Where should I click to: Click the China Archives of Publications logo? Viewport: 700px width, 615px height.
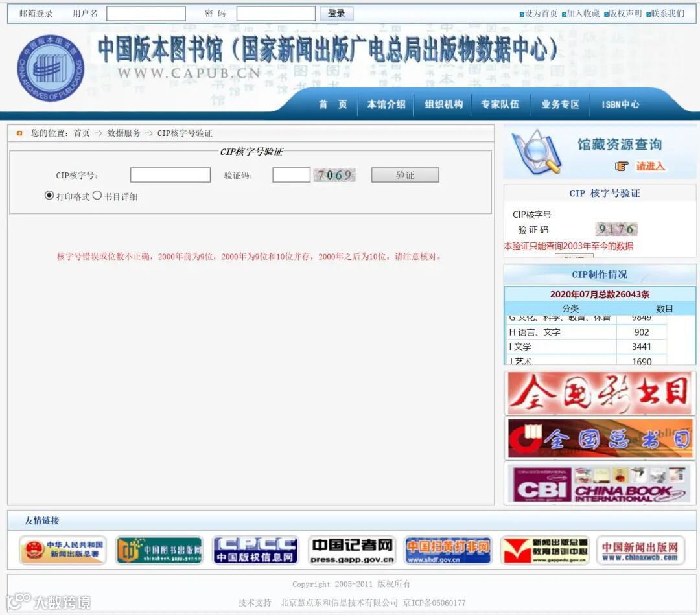point(51,68)
